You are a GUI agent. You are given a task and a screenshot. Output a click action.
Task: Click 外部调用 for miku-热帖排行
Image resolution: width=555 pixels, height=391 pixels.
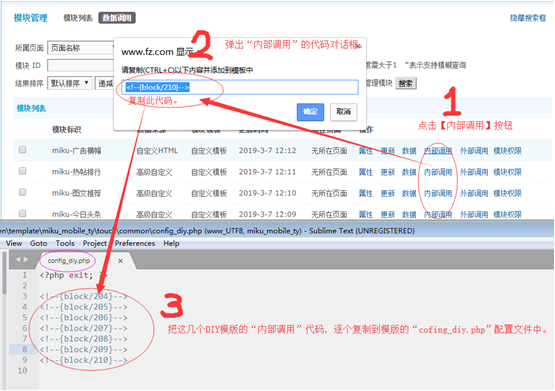point(474,172)
